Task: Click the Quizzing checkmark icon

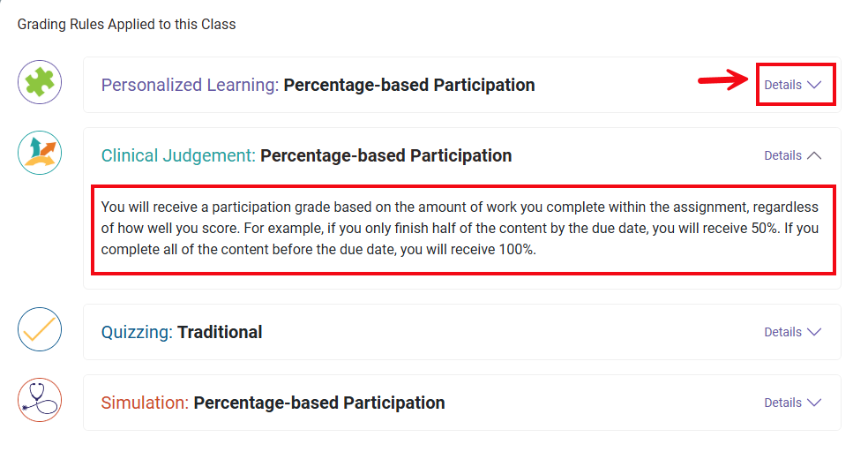Action: click(x=40, y=330)
